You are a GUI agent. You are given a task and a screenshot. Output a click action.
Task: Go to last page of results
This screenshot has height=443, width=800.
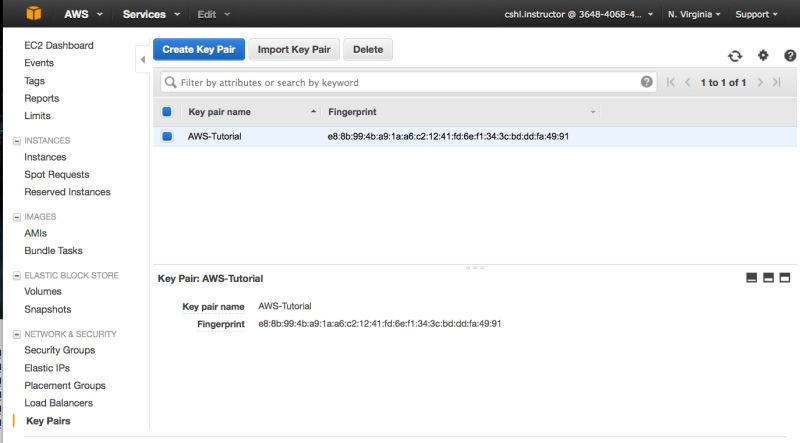coord(777,82)
